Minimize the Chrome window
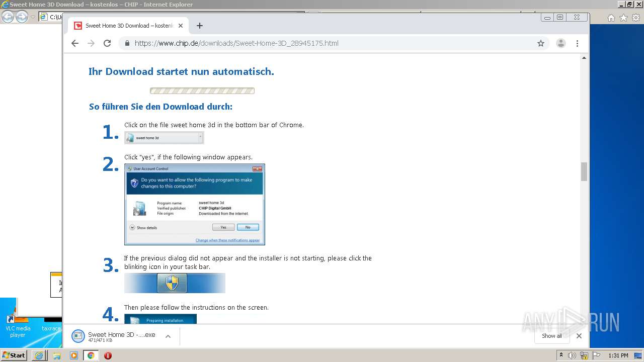644x362 pixels. coord(547,17)
